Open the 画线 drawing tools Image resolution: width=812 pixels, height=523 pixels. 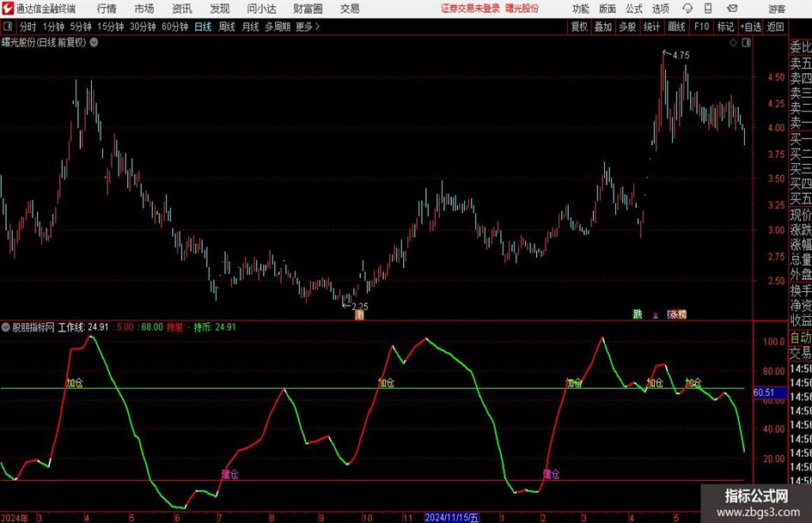(x=676, y=27)
